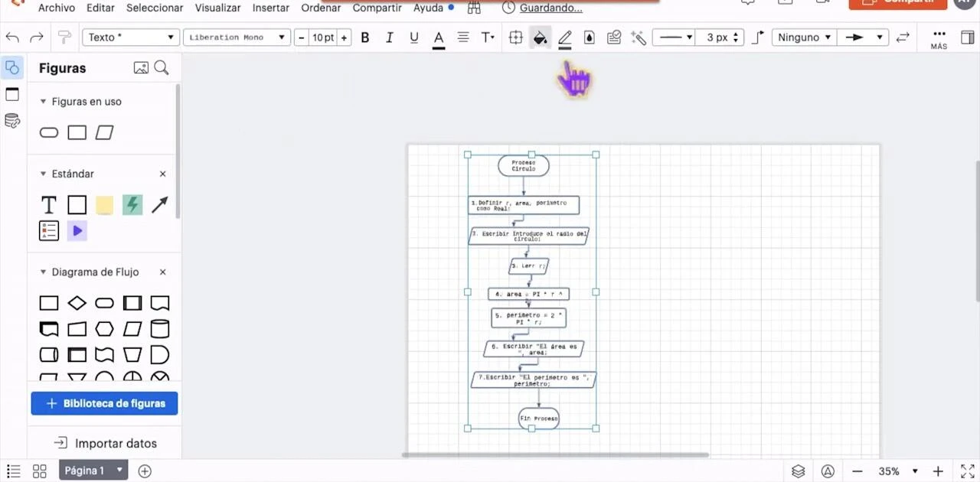The height and width of the screenshot is (482, 980).
Task: Open the 35% zoom level dropdown
Action: coord(897,471)
